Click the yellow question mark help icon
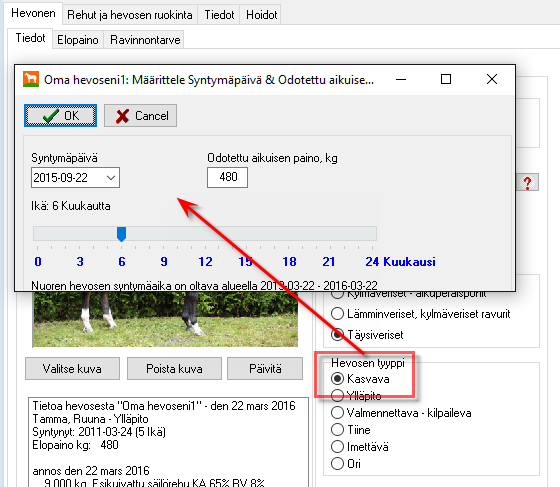Image resolution: width=560 pixels, height=487 pixels. pos(527,182)
